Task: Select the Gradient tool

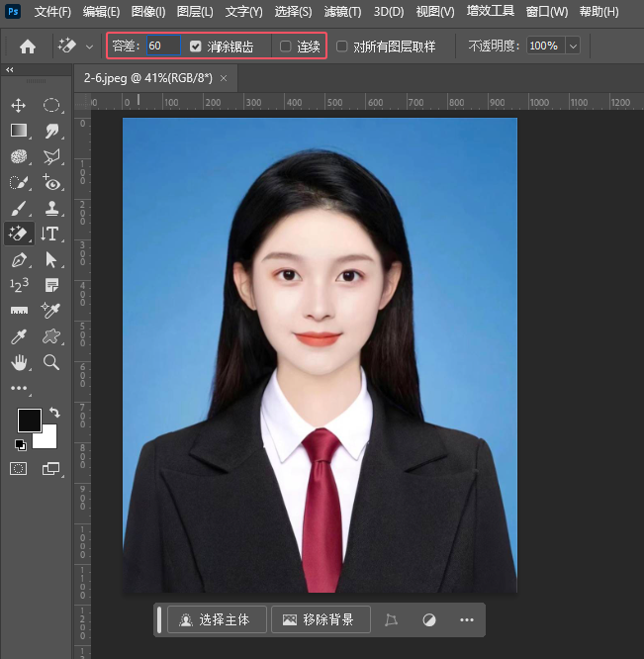Action: (x=19, y=131)
